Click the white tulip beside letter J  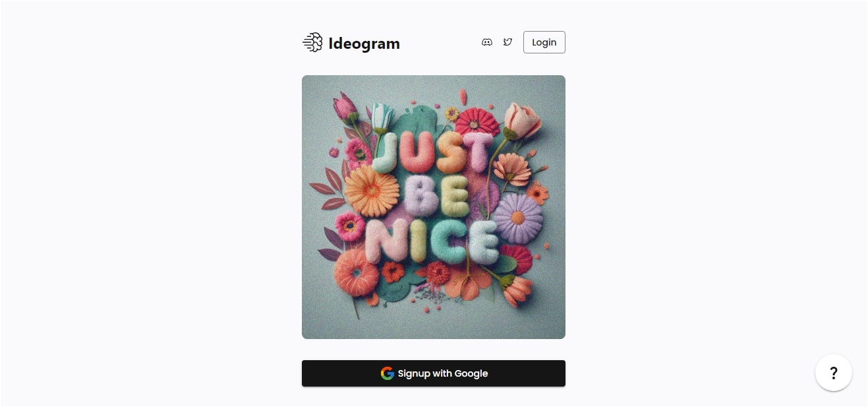(382, 118)
